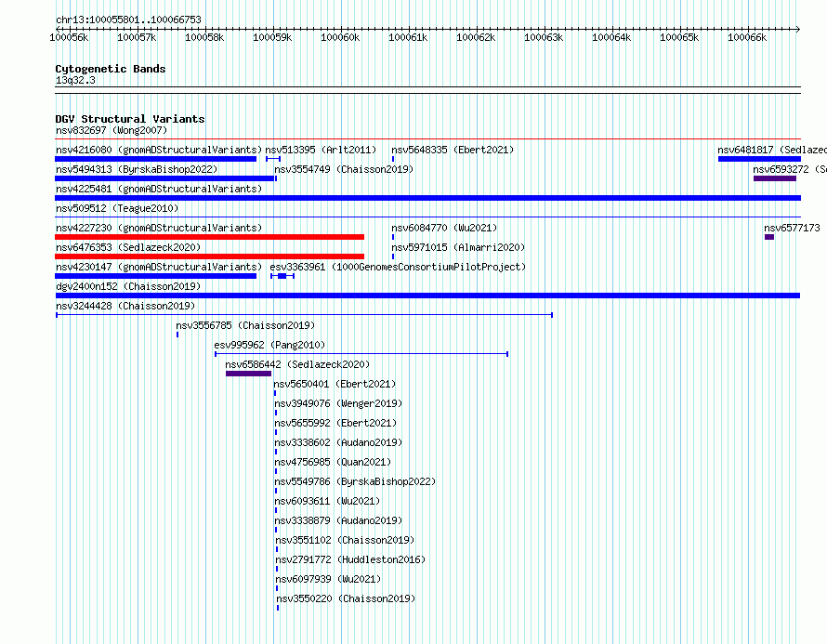This screenshot has width=827, height=644.
Task: Click the chr13:100055801..100066753 region label
Action: 128,20
